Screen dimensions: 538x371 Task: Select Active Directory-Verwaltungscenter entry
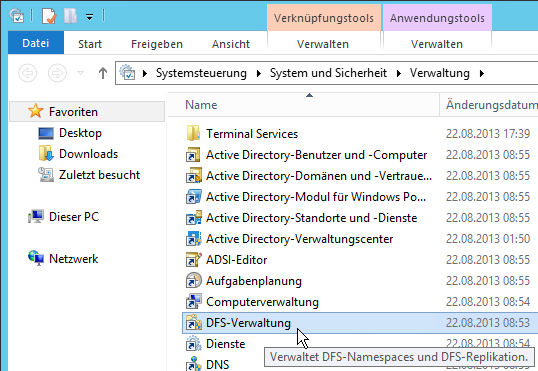click(300, 239)
